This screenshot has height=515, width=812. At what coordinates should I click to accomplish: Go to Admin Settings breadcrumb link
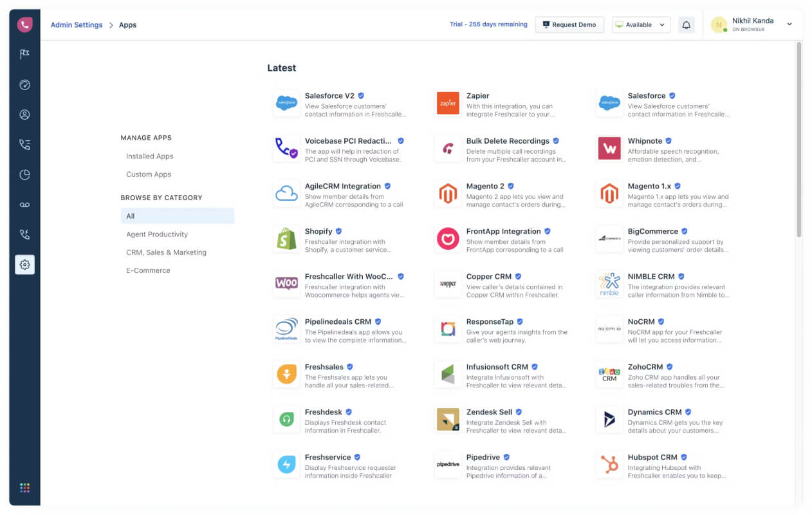(x=77, y=25)
